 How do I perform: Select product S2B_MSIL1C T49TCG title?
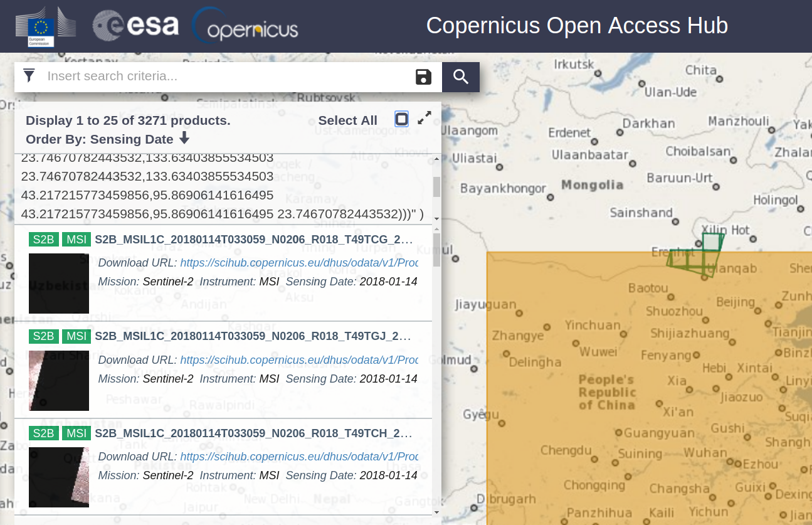tap(254, 239)
